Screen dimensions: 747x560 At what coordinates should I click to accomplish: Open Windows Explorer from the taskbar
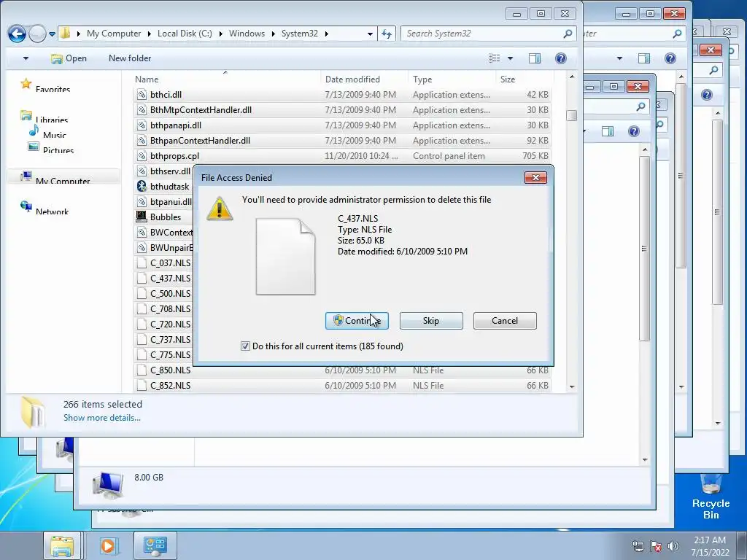pyautogui.click(x=63, y=545)
